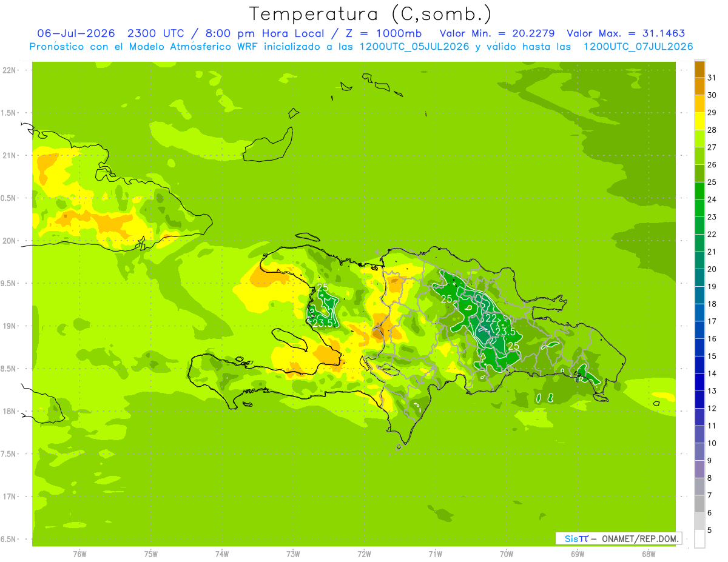Click the latitude label '22N'

[x=9, y=70]
